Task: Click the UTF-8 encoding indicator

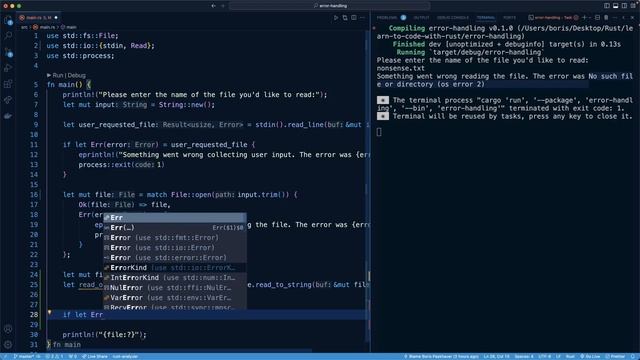Action: tap(544, 356)
